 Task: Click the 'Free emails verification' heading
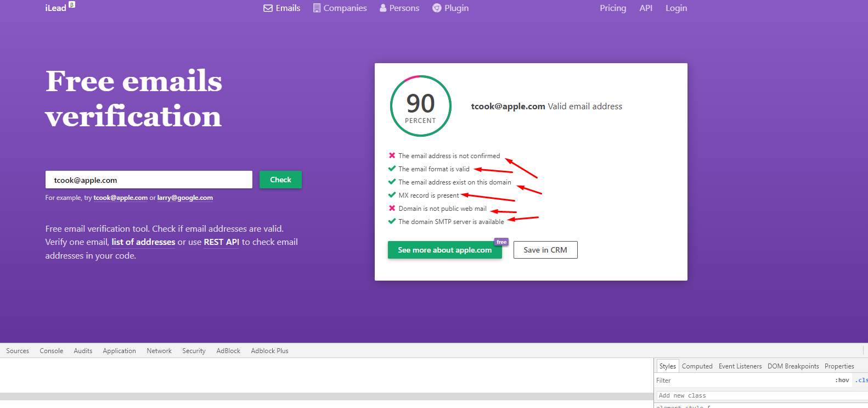point(134,98)
